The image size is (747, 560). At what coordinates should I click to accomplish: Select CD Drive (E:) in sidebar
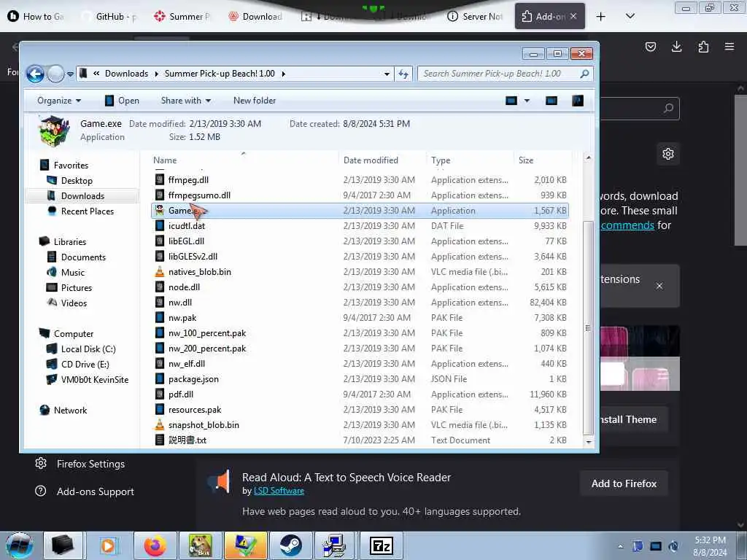78,365
